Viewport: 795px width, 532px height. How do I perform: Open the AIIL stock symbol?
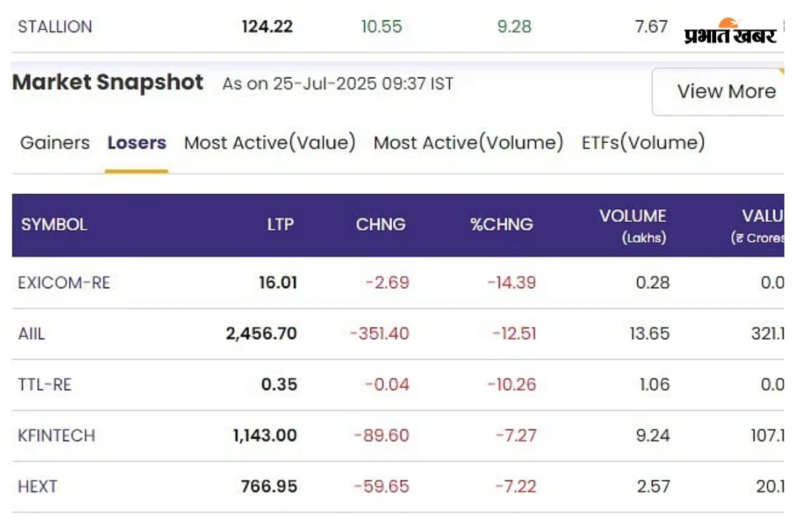pyautogui.click(x=32, y=334)
